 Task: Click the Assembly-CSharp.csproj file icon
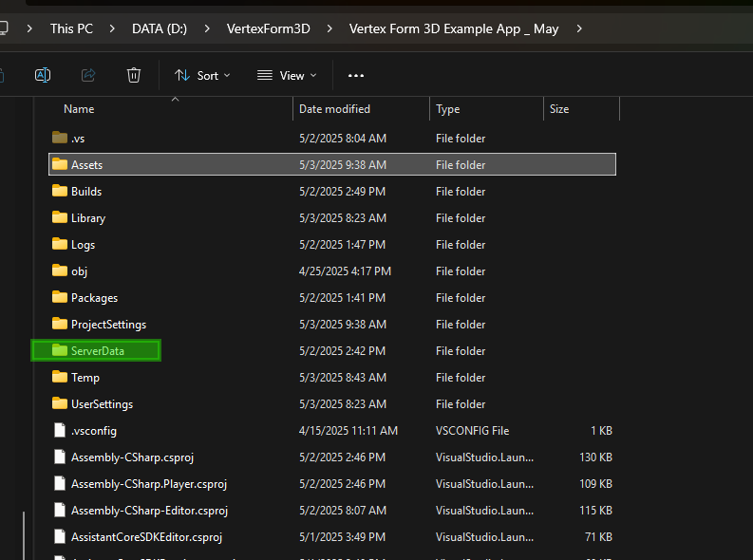point(60,457)
